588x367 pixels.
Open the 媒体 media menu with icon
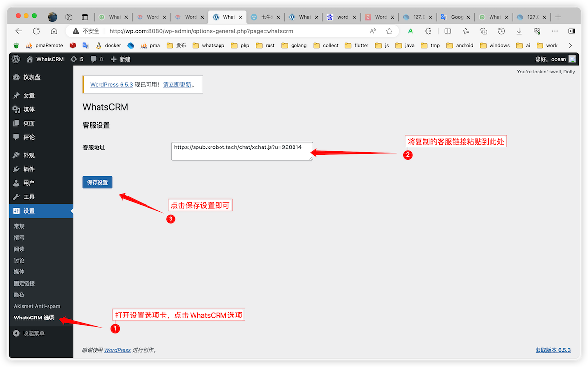tap(41, 109)
